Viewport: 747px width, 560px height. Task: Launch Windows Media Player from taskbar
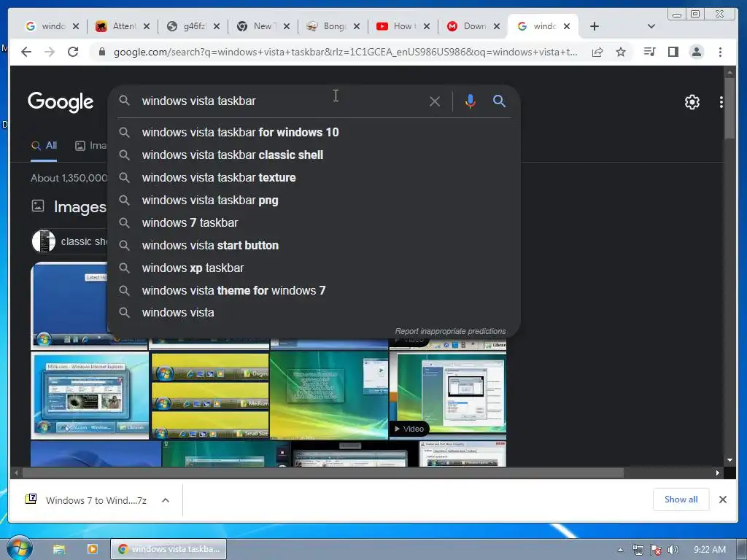pos(93,549)
